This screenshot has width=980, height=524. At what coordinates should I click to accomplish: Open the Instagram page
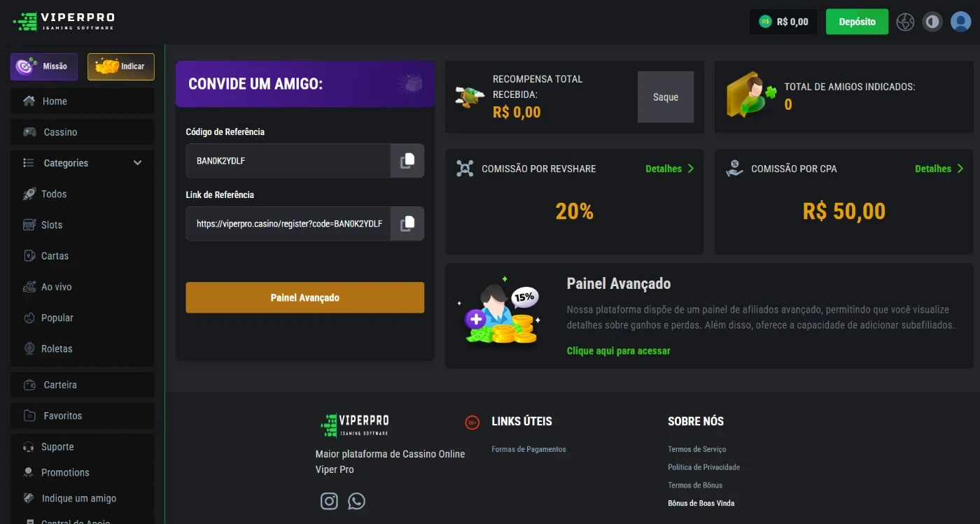pos(329,501)
